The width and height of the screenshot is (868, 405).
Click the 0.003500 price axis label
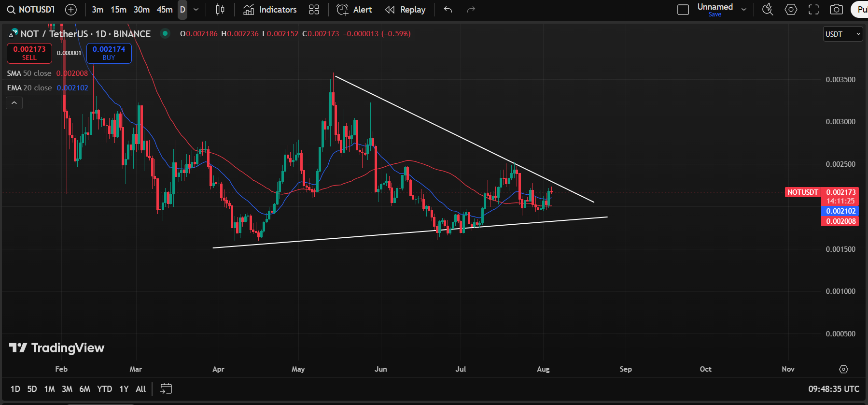840,80
